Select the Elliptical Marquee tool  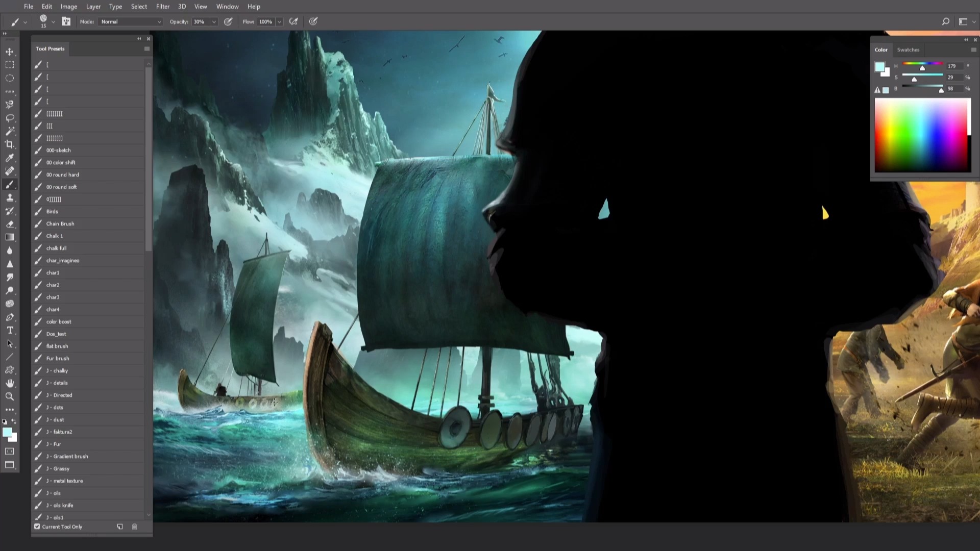pyautogui.click(x=10, y=78)
